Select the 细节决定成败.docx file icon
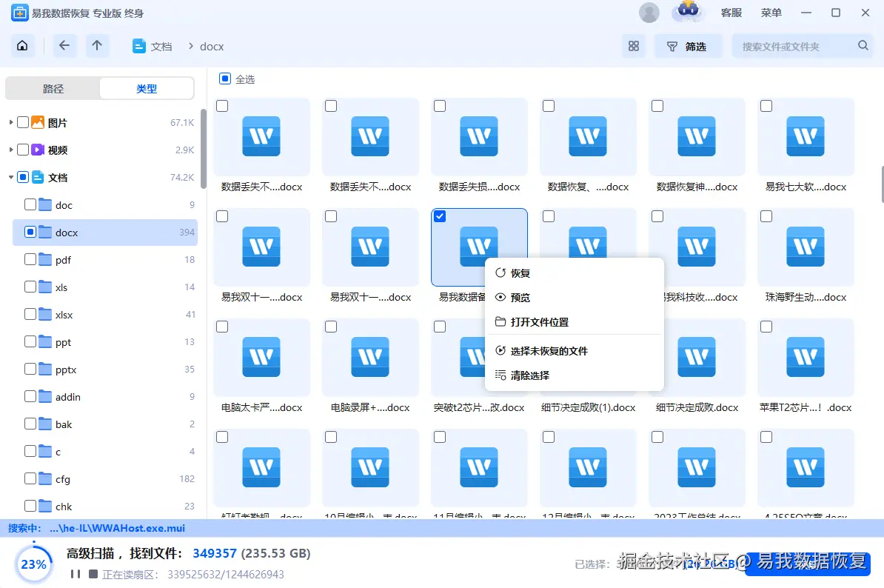Viewport: 884px width, 588px height. tap(697, 357)
